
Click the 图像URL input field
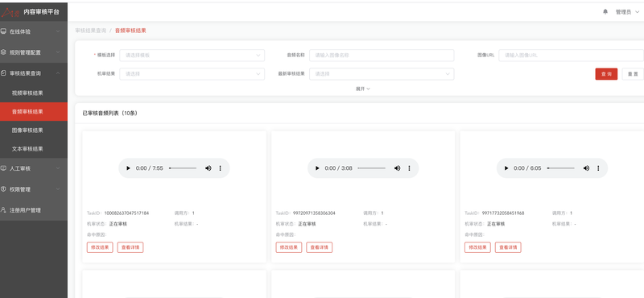tap(572, 55)
